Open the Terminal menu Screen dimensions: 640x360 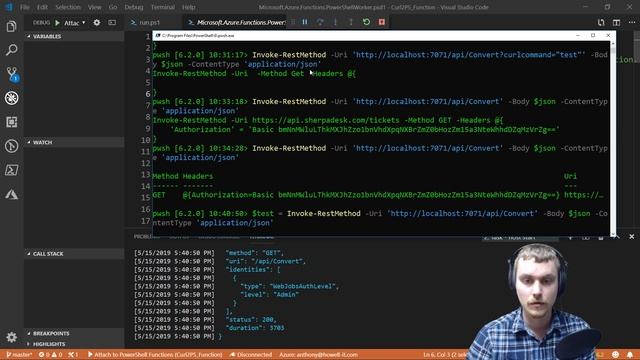coord(162,7)
